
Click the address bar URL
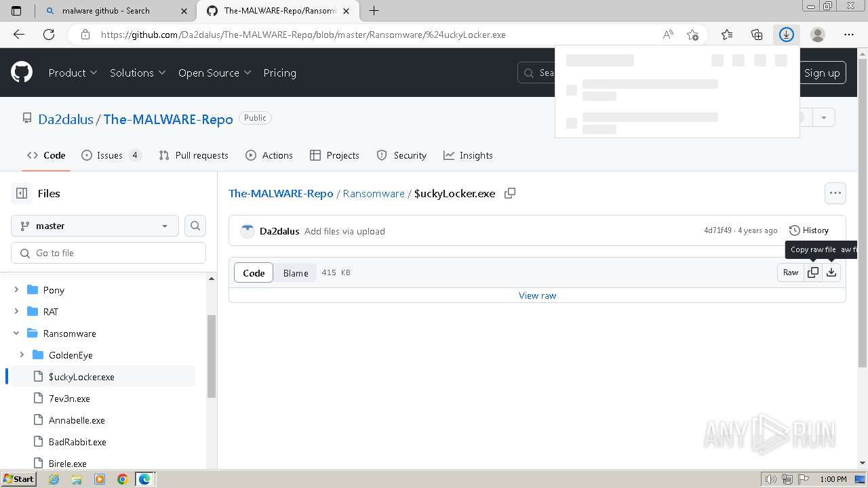click(x=303, y=35)
